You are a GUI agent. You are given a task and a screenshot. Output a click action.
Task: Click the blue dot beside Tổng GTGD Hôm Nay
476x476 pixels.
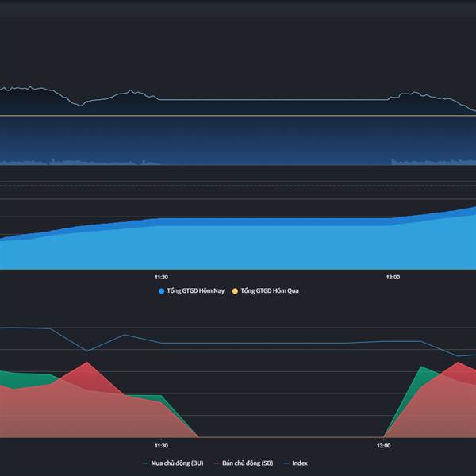[162, 291]
